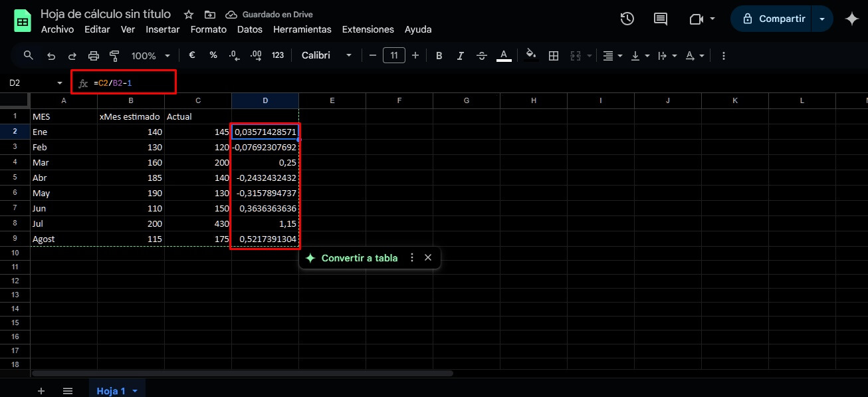This screenshot has width=868, height=397.
Task: Open the Insertar menu
Action: pos(163,29)
